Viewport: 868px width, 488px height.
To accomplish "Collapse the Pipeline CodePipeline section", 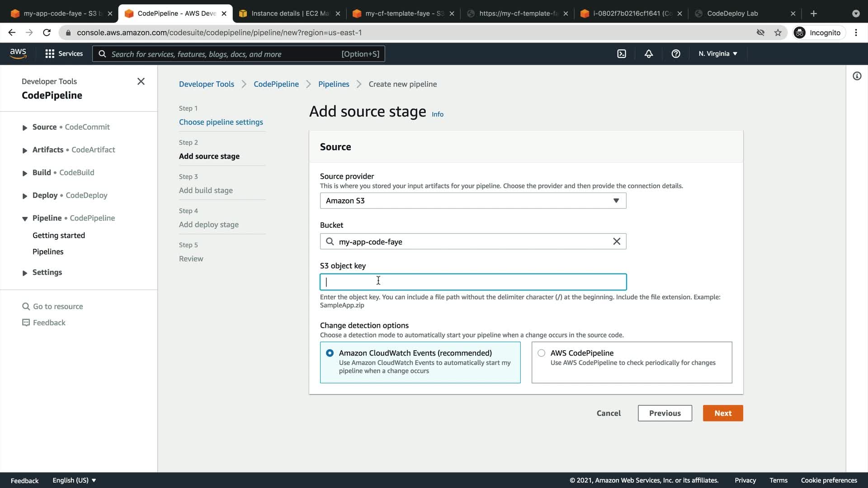I will pyautogui.click(x=25, y=219).
